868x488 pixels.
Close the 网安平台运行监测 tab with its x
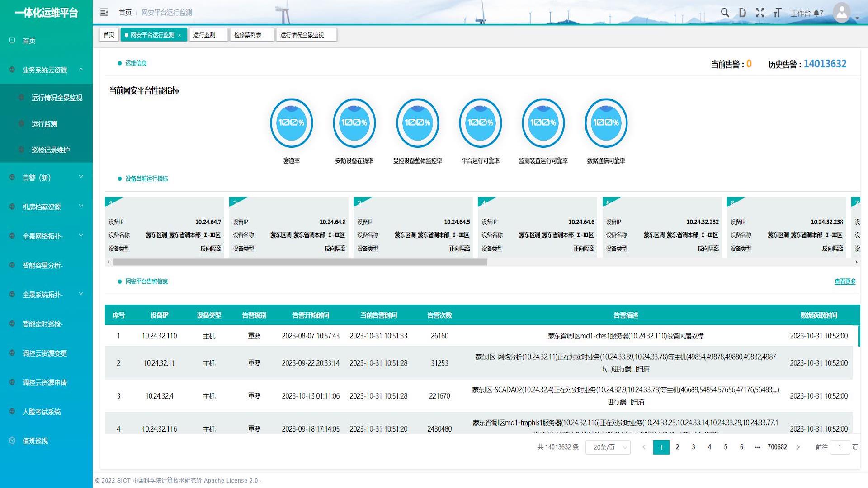(x=179, y=35)
